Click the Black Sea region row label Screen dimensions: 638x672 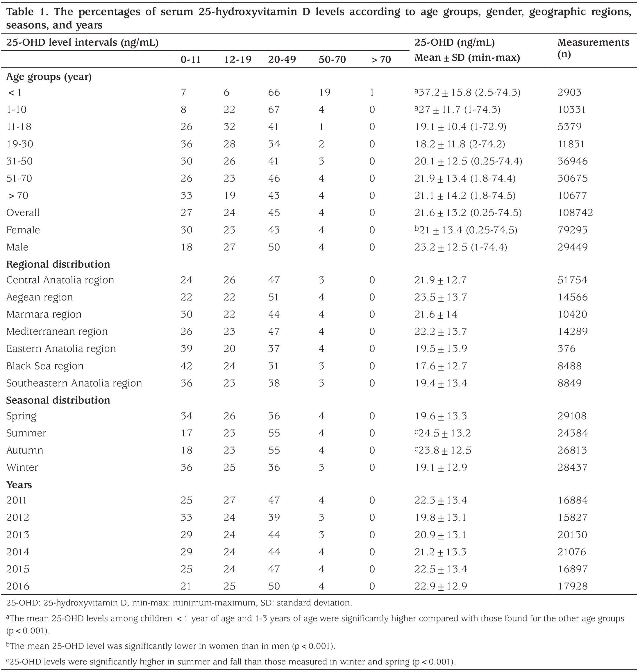(45, 366)
